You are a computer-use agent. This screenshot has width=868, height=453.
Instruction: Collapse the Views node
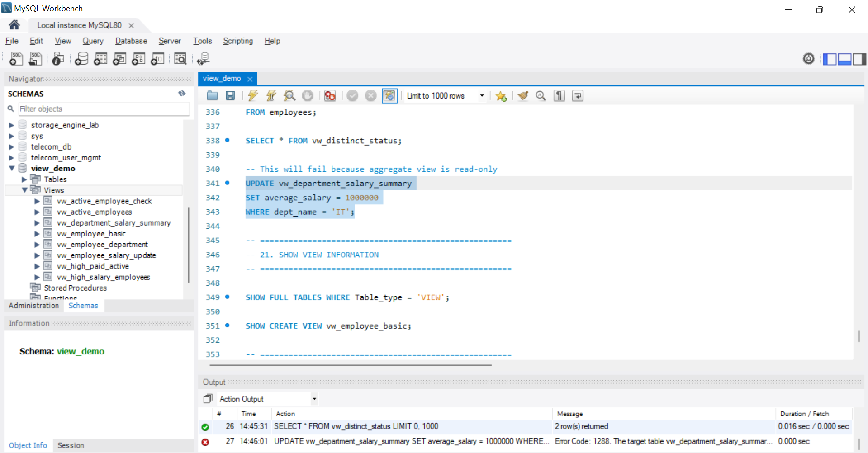coord(24,190)
